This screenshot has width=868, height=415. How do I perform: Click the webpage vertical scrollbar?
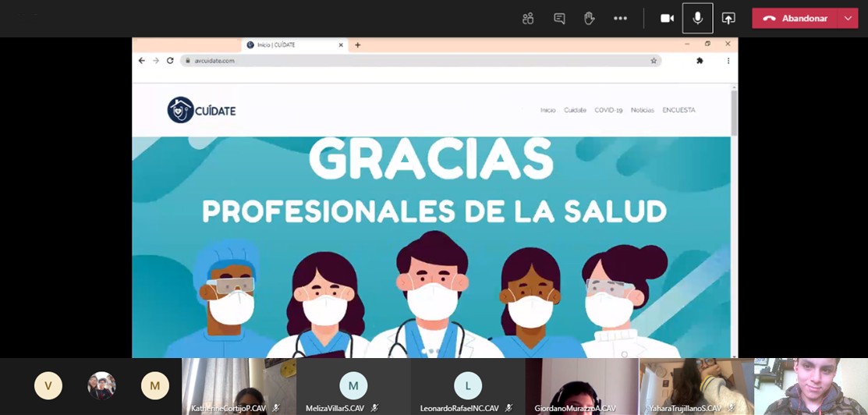coord(734,113)
